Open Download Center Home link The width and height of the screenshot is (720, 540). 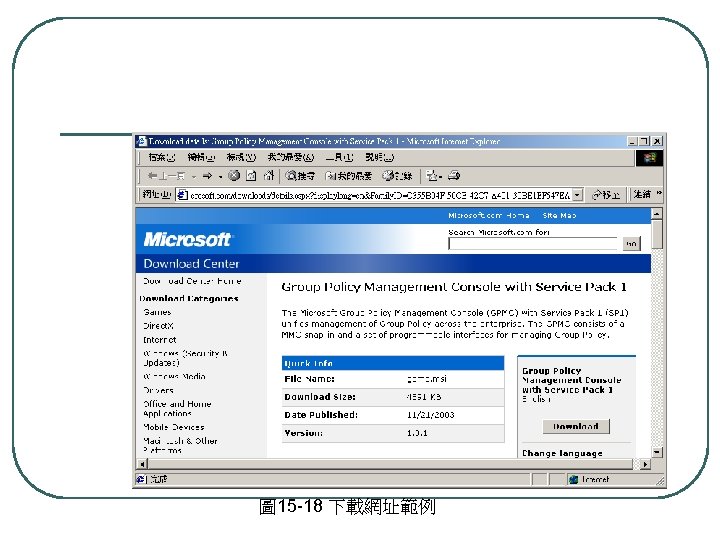(x=192, y=281)
